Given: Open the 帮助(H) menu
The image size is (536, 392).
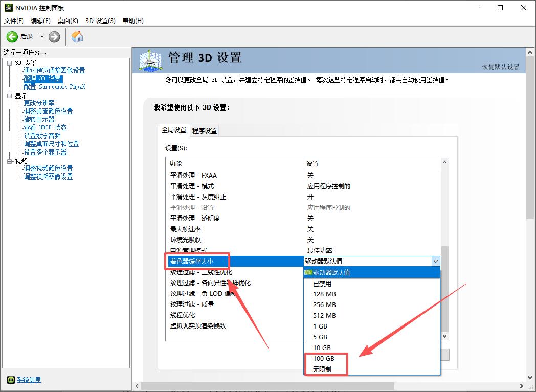Looking at the screenshot, I should point(133,21).
